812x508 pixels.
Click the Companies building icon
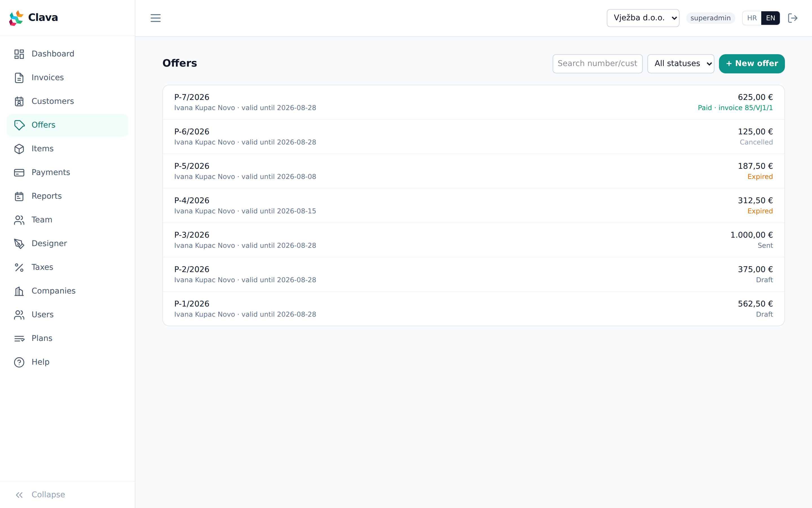(19, 291)
